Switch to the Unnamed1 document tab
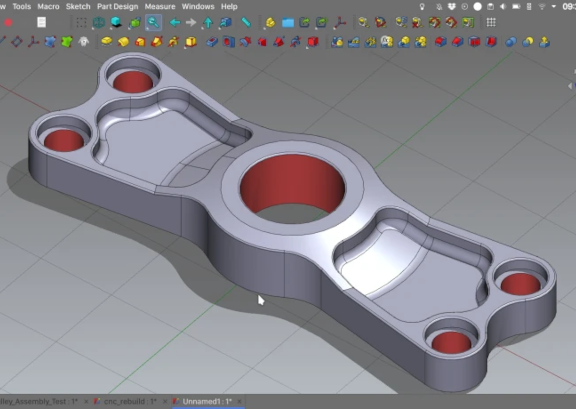Viewport: 576px width, 409px height. tap(207, 401)
